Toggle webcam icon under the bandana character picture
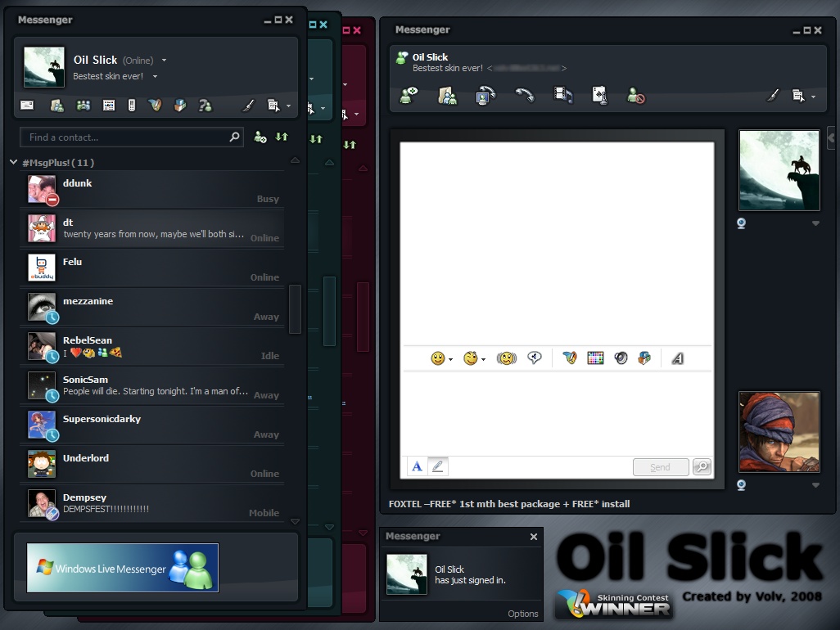 point(742,485)
